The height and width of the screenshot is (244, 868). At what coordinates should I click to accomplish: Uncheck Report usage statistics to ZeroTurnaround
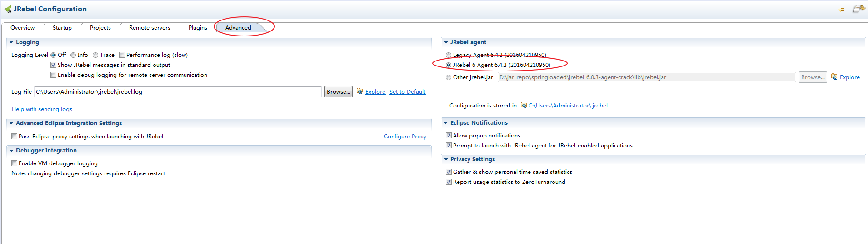tap(449, 182)
